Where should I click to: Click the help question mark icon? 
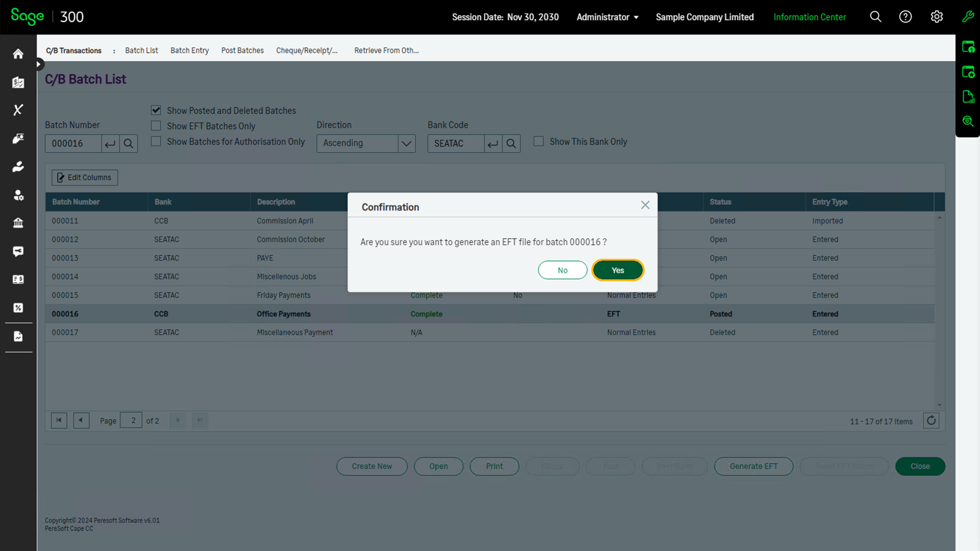(905, 17)
